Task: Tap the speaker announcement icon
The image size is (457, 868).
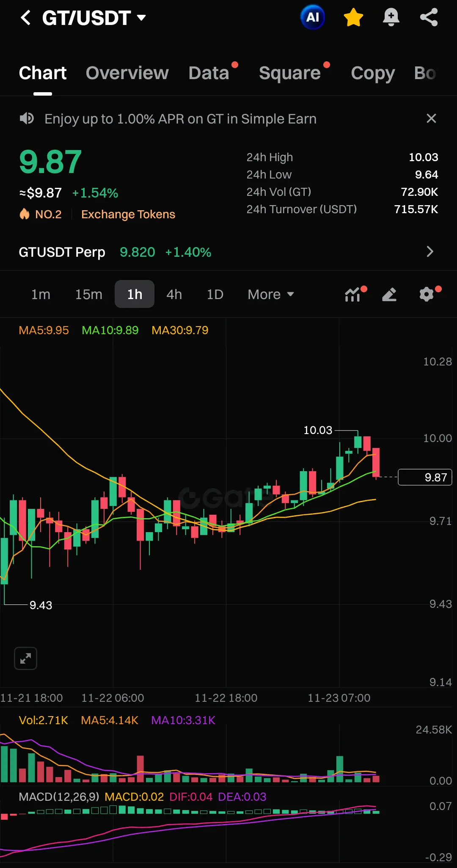Action: (27, 118)
